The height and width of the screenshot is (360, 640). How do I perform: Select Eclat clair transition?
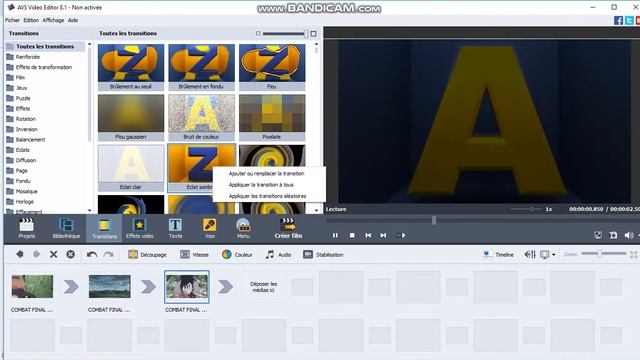coord(131,168)
